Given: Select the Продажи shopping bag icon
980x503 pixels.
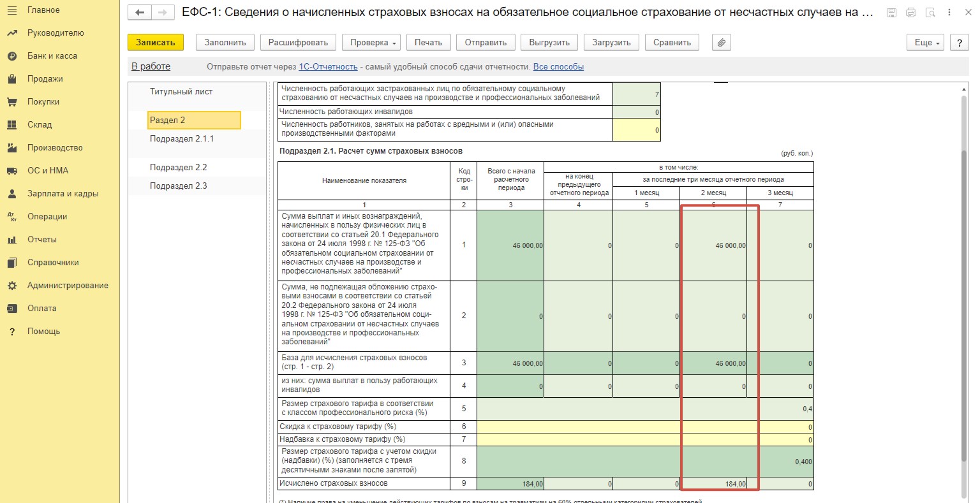Looking at the screenshot, I should coord(11,79).
